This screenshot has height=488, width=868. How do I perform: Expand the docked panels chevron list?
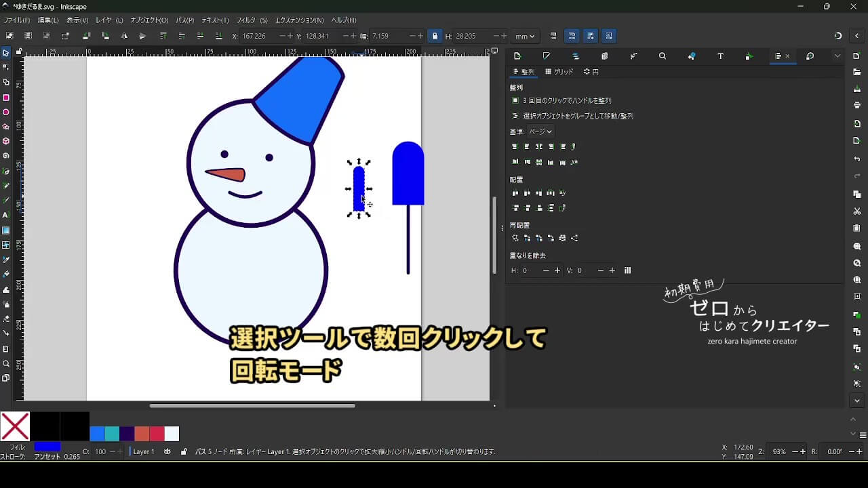point(837,56)
